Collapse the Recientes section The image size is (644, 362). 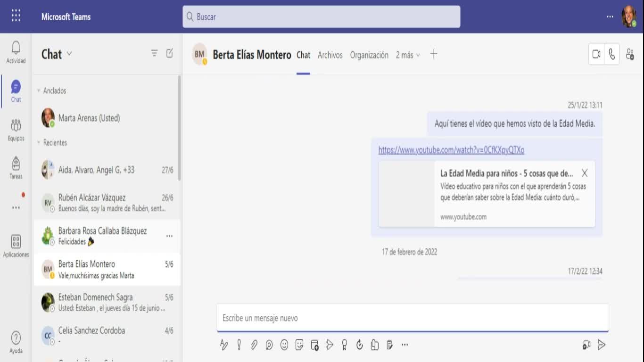[x=39, y=142]
